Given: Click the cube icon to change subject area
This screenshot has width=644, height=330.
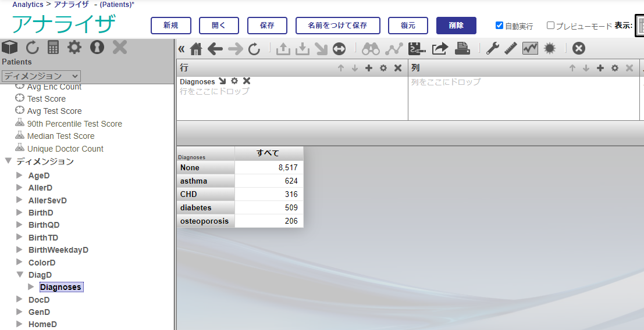Looking at the screenshot, I should click(x=10, y=47).
